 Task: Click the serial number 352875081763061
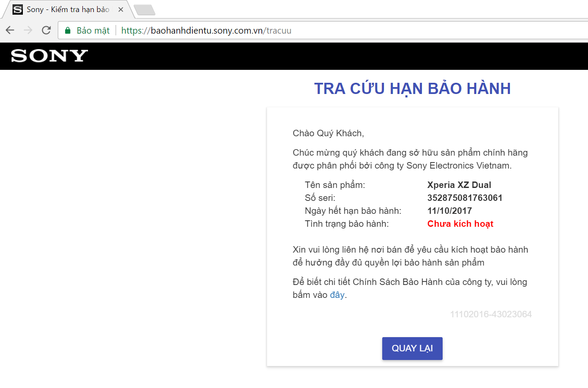coord(465,198)
